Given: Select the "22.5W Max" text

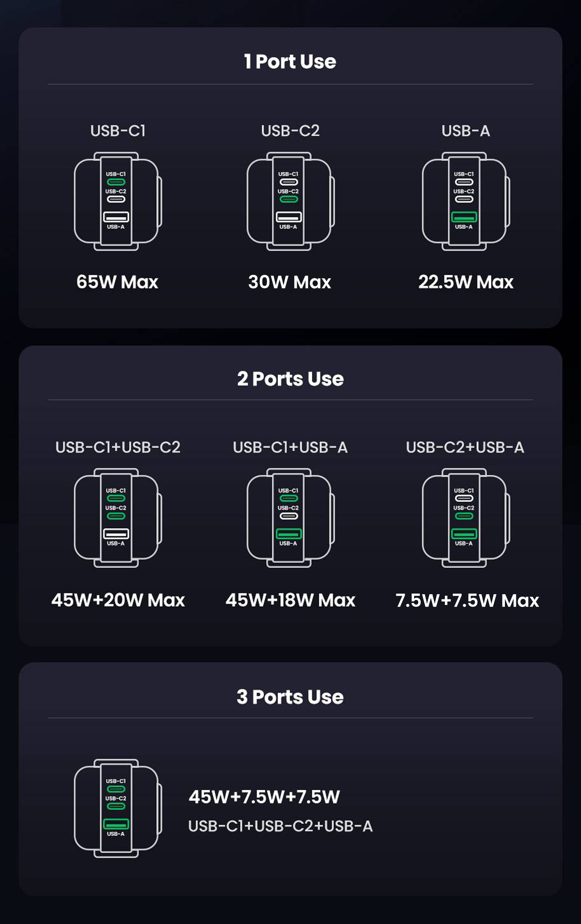Looking at the screenshot, I should pos(465,282).
